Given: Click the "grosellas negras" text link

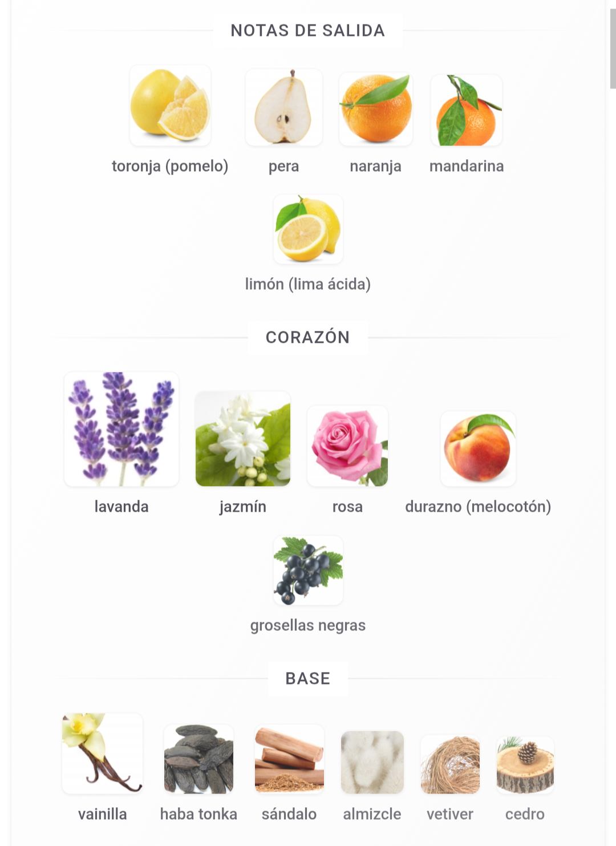Looking at the screenshot, I should pyautogui.click(x=308, y=625).
